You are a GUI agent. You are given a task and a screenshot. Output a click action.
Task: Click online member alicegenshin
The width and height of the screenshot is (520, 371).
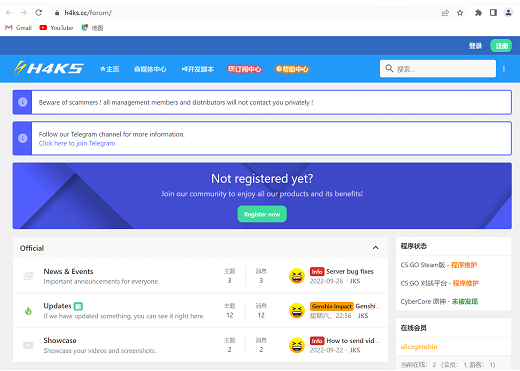(419, 347)
